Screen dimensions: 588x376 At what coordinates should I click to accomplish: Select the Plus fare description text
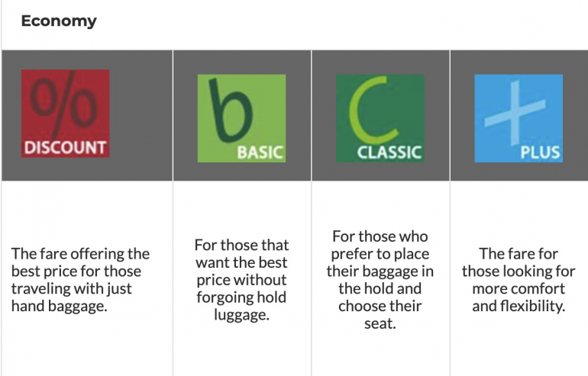[x=519, y=280]
